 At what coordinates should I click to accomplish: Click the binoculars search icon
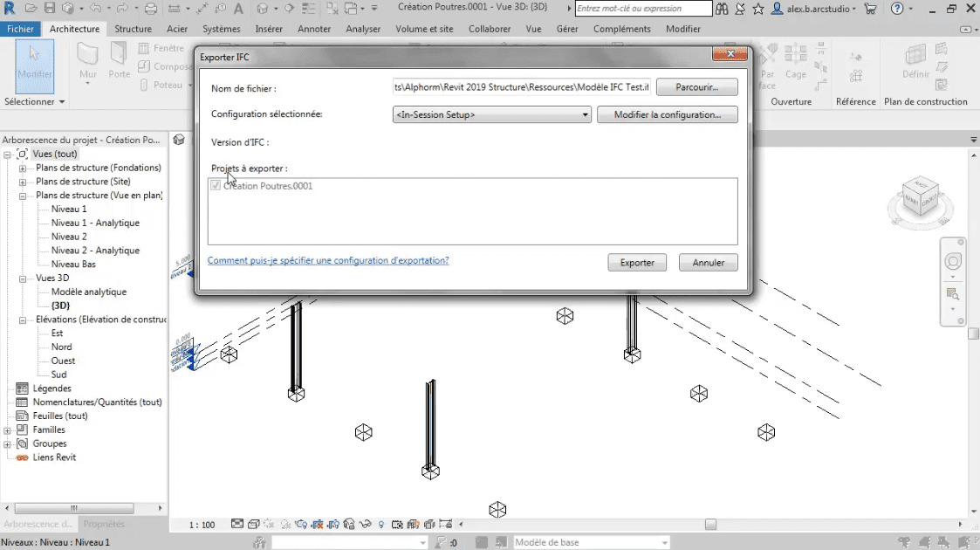click(x=722, y=9)
